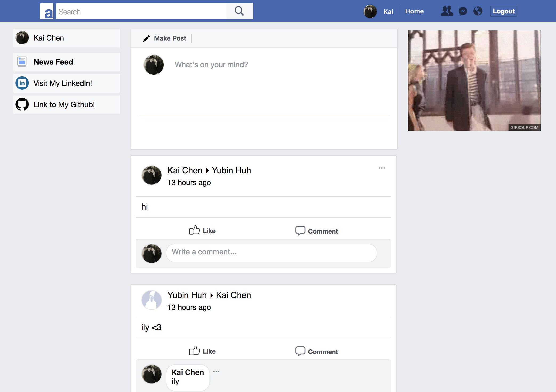556x392 pixels.
Task: Click the Rick Astley GIF thumbnail
Action: (x=474, y=81)
